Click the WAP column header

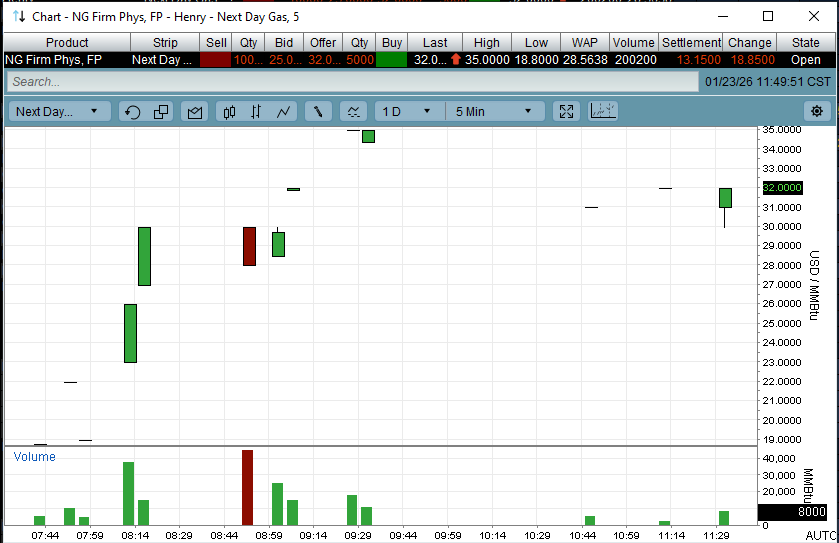tap(584, 42)
